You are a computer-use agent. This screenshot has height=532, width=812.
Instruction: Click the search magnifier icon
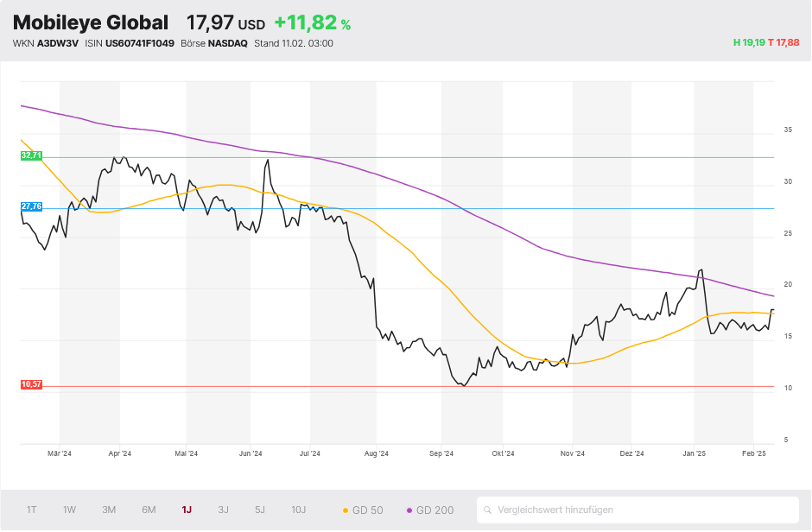click(487, 510)
